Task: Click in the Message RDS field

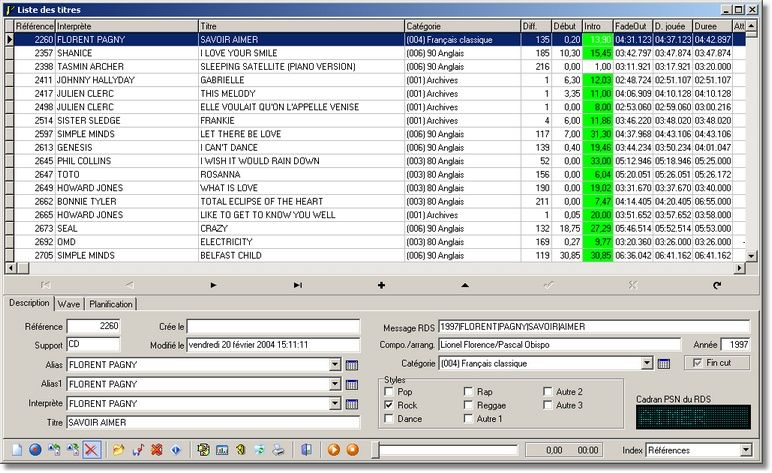Action: 594,326
